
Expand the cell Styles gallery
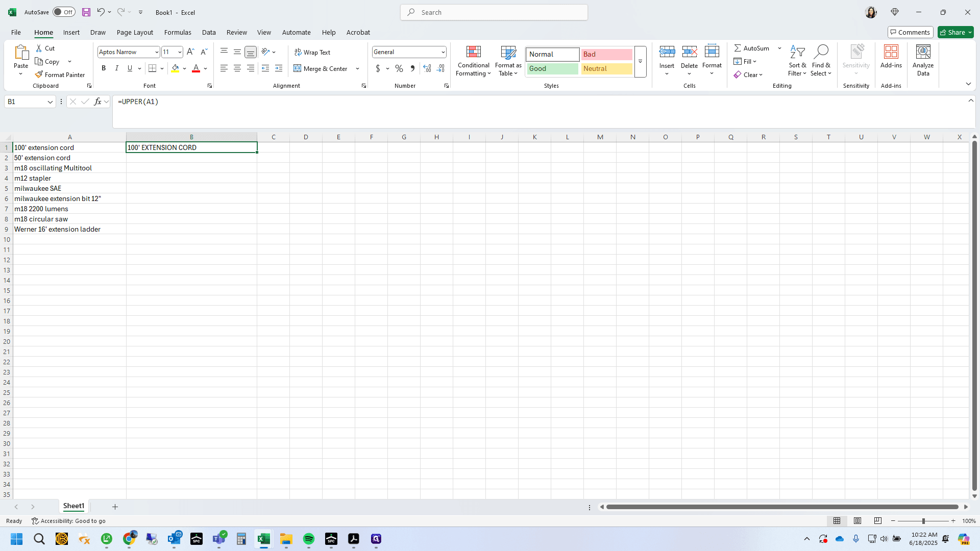click(640, 62)
